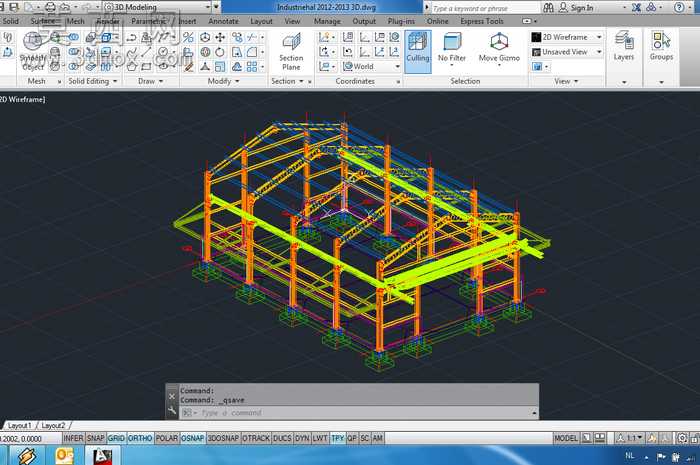
Task: Open the Annotate ribbon tab
Action: pos(223,21)
